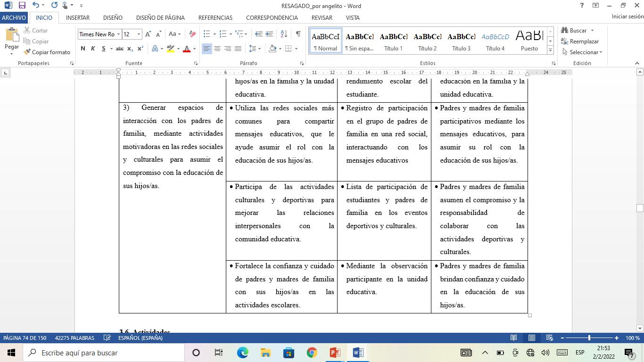This screenshot has height=362, width=644.
Task: Decrease font size with the small A
Action: pyautogui.click(x=158, y=34)
